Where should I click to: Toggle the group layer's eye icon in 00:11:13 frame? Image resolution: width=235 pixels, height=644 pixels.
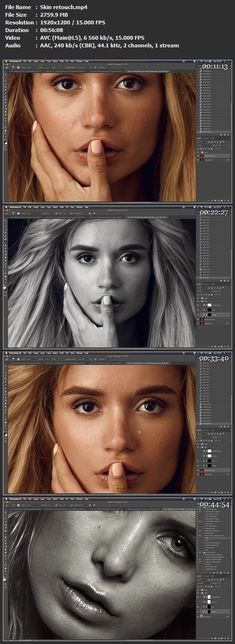tap(198, 152)
